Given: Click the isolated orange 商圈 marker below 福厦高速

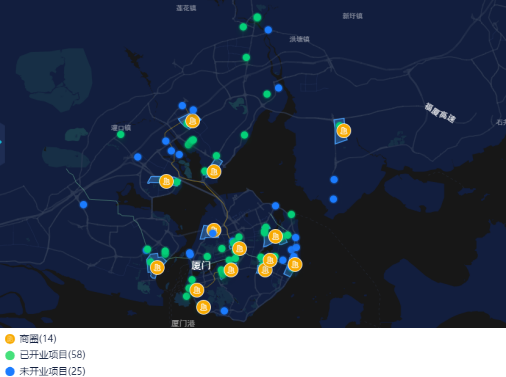Looking at the screenshot, I should [343, 131].
